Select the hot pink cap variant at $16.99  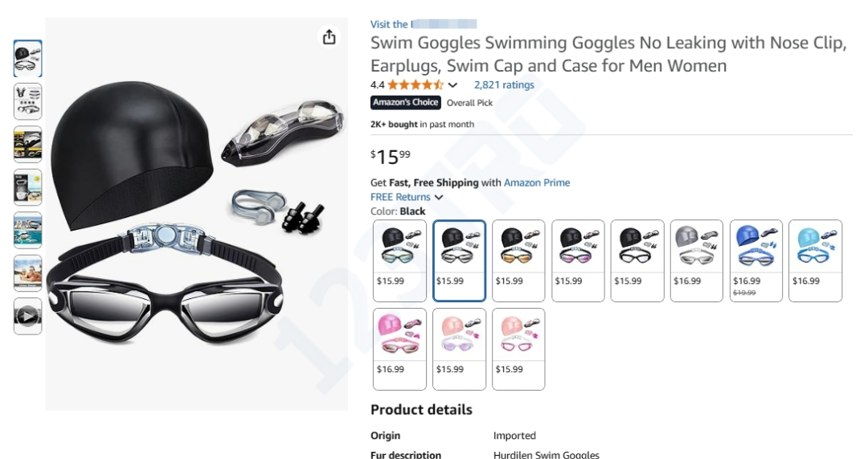[x=399, y=349]
